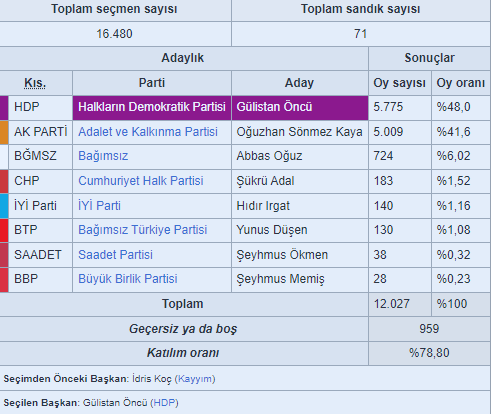Follow the Bağımsız party link
This screenshot has width=492, height=414.
103,156
